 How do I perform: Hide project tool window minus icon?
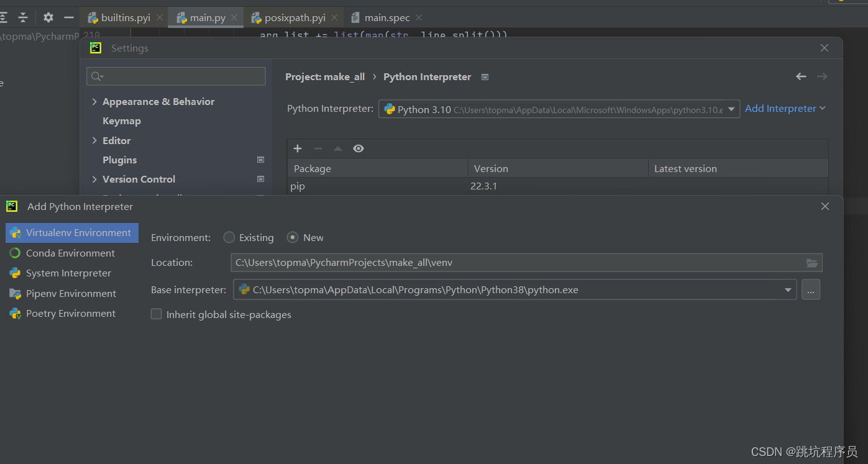(x=69, y=17)
